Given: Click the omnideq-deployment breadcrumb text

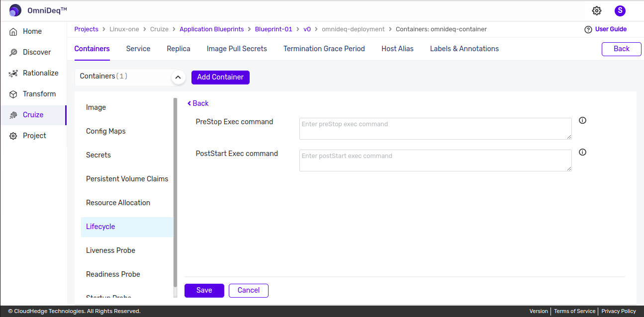Looking at the screenshot, I should (x=353, y=29).
